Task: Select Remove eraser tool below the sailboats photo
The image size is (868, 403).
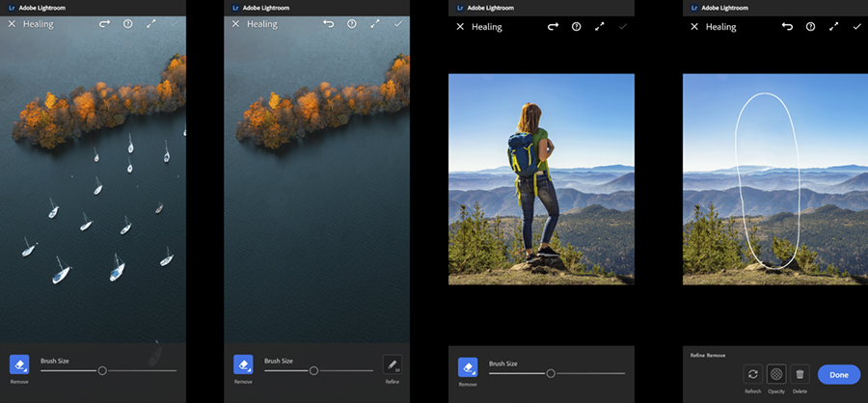Action: pyautogui.click(x=19, y=365)
